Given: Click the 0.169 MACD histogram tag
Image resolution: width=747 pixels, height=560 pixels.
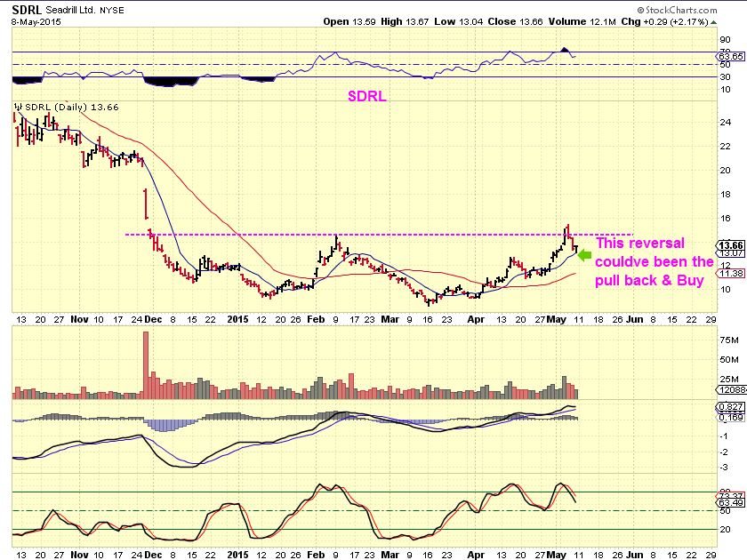Looking at the screenshot, I should 730,417.
